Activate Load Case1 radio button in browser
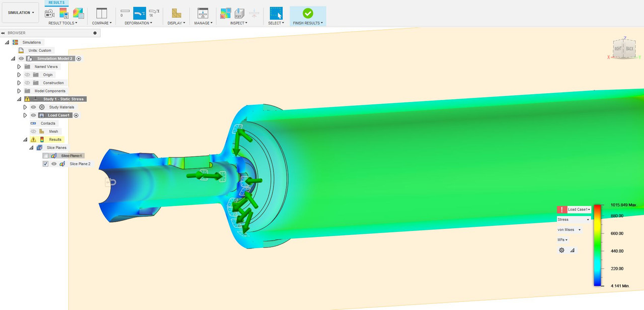The image size is (644, 310). click(x=76, y=115)
